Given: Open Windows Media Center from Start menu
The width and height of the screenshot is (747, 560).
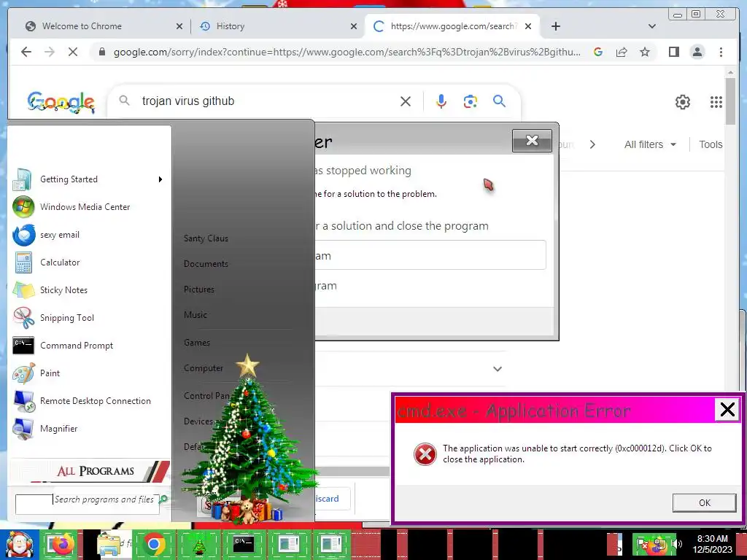Looking at the screenshot, I should 85,207.
